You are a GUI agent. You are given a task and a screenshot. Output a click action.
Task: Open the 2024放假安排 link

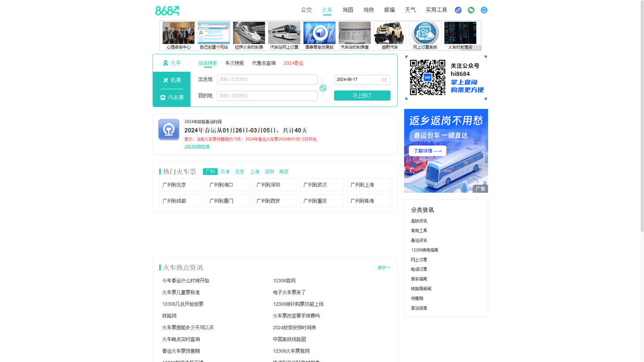197,147
